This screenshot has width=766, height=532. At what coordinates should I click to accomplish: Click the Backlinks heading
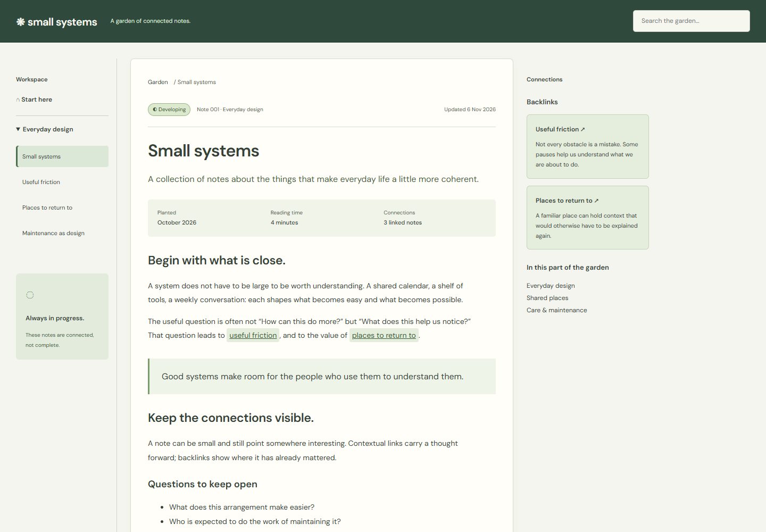542,102
